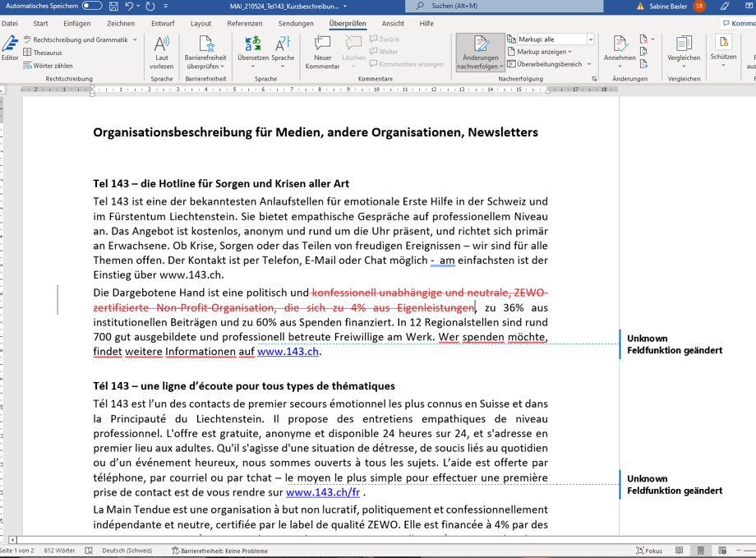The image size is (756, 558).
Task: Follow the www.143.ch/fr hyperlink
Action: 322,492
